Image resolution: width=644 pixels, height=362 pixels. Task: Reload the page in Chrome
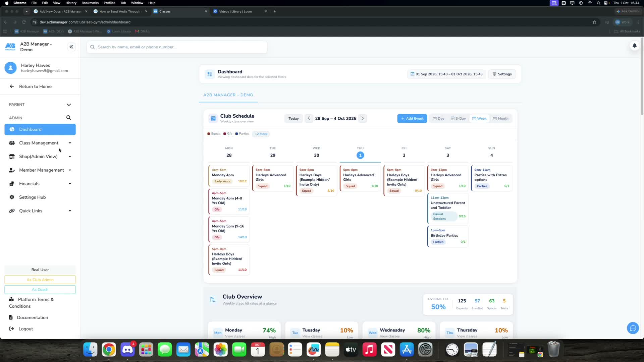pos(24,22)
